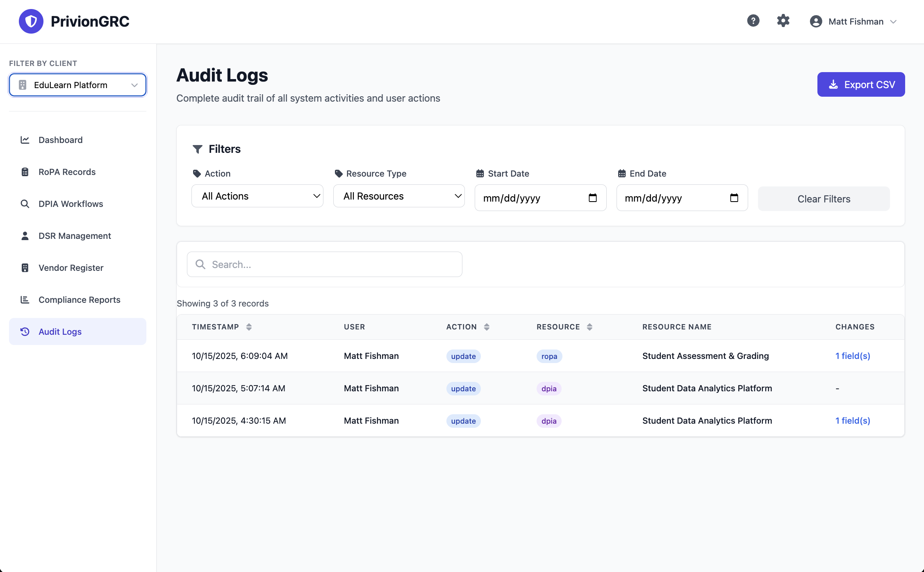The width and height of the screenshot is (924, 572).
Task: Click the PrivionGRC shield logo
Action: 31,21
